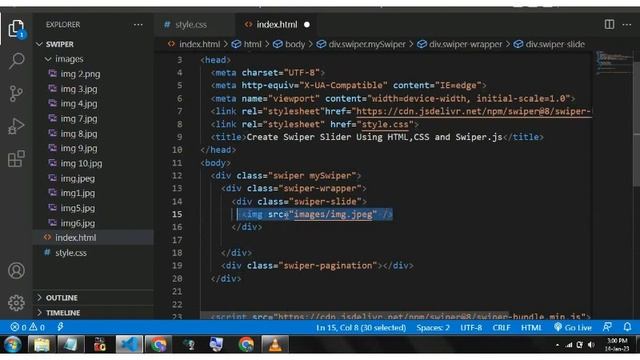Image resolution: width=640 pixels, height=360 pixels.
Task: Change HTML language mode
Action: pos(531,327)
